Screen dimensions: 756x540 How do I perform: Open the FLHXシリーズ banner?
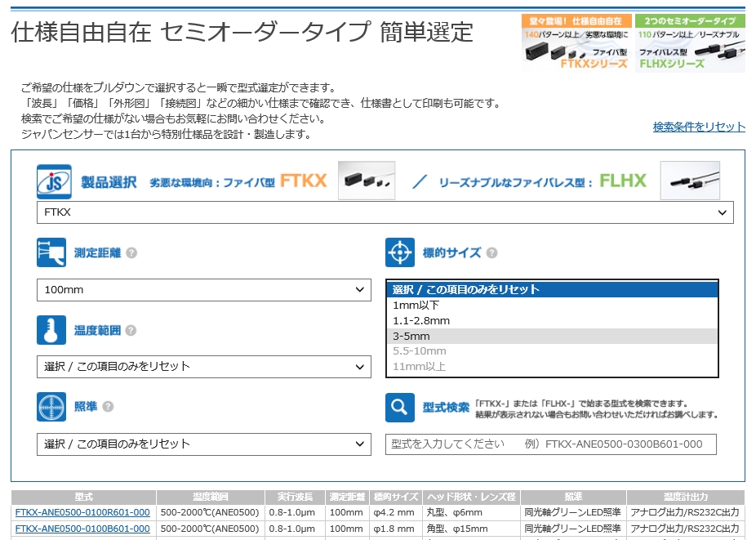tap(690, 43)
